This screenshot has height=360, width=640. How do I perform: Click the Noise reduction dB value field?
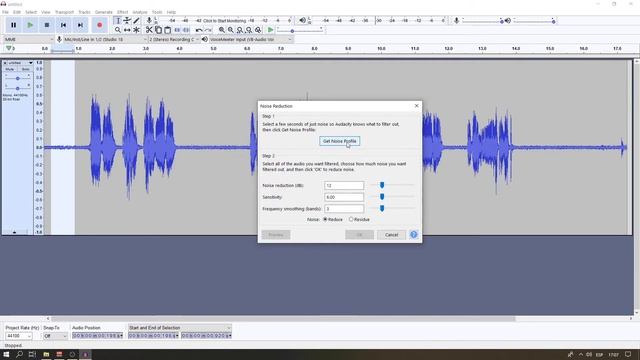point(344,185)
